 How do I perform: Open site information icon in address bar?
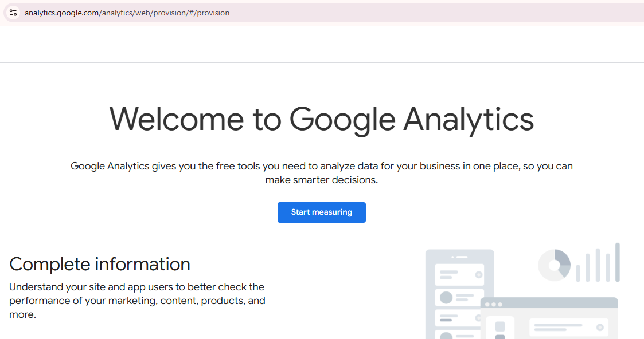(13, 13)
